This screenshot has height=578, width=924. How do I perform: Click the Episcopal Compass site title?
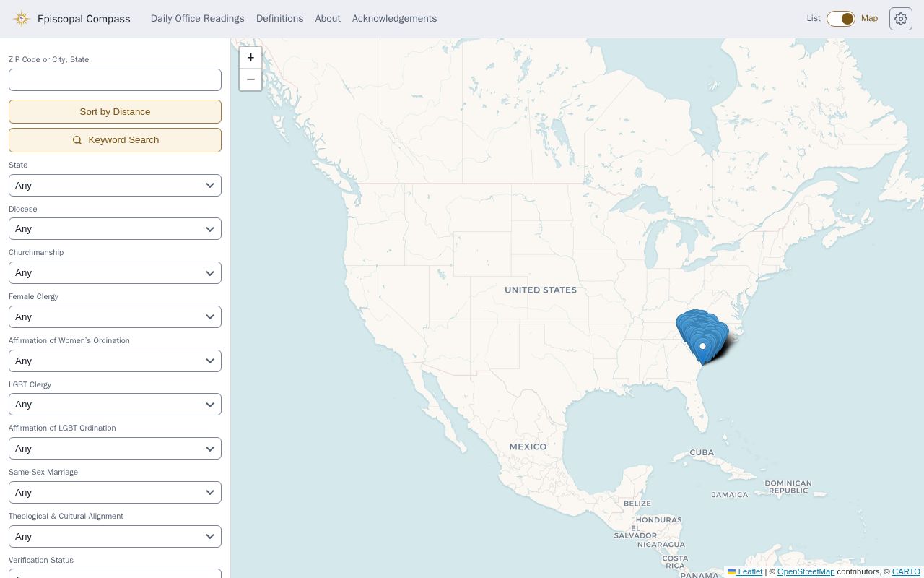[84, 19]
